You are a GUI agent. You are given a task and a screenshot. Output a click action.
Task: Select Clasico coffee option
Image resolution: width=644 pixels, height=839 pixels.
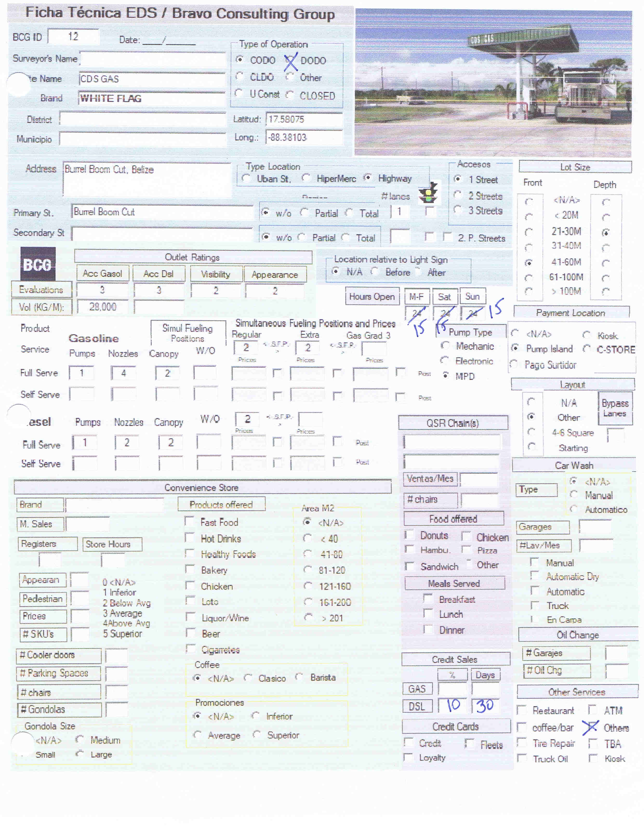(x=248, y=678)
